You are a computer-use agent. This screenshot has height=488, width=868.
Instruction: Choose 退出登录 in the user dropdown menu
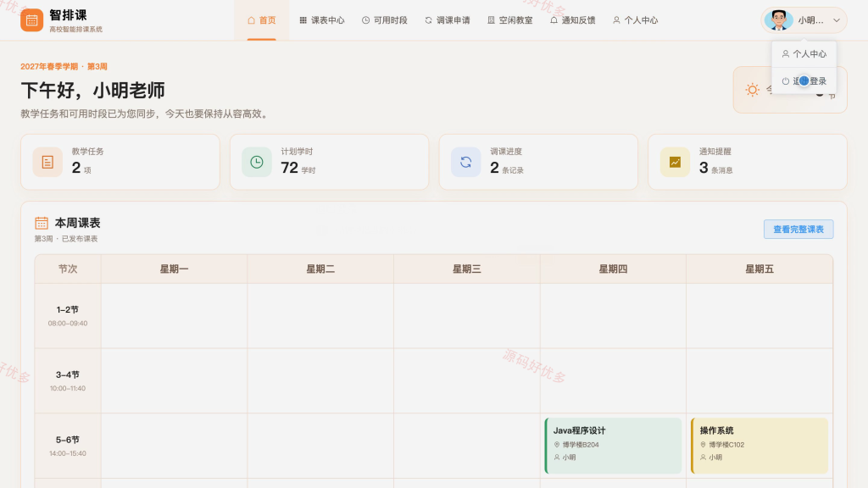804,80
